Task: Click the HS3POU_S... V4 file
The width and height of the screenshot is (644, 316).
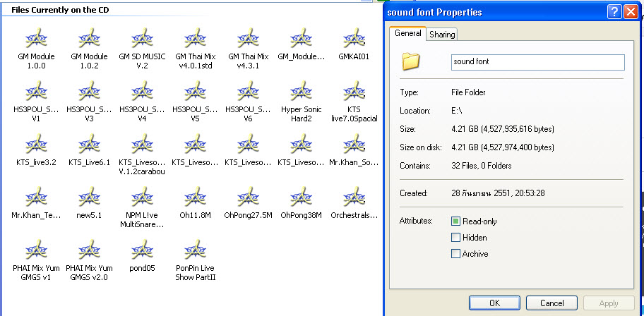Action: (142, 102)
